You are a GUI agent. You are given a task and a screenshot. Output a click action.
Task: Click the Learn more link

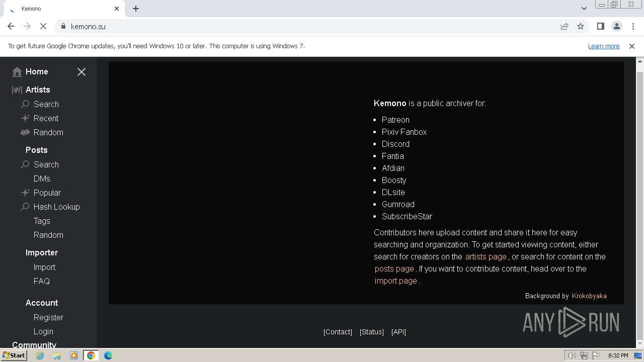tap(604, 46)
